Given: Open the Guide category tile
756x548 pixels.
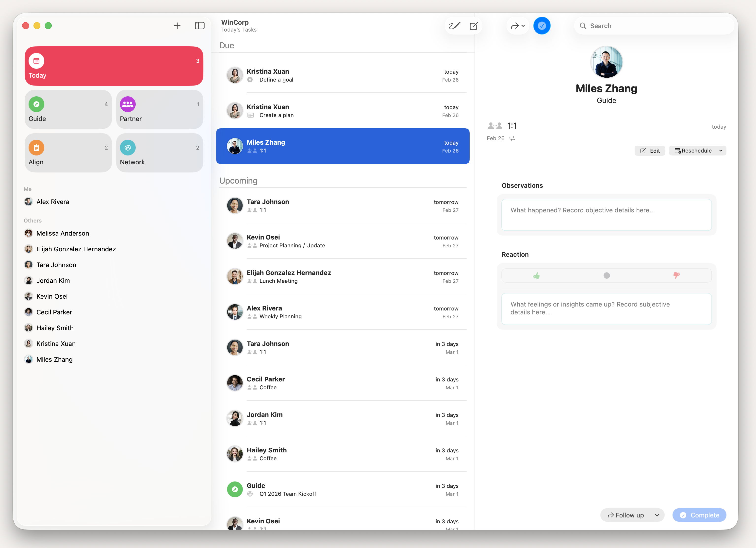Looking at the screenshot, I should [x=68, y=109].
